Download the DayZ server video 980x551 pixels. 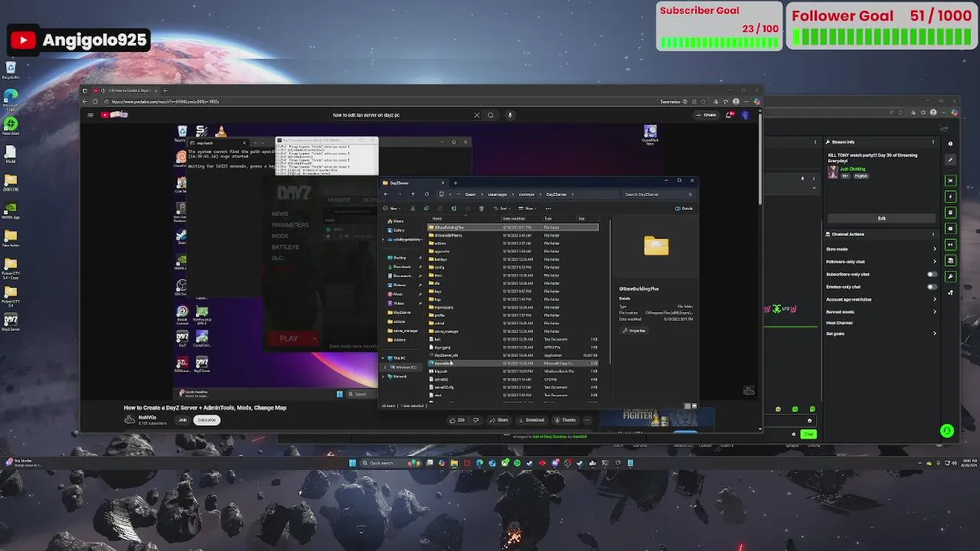point(531,419)
